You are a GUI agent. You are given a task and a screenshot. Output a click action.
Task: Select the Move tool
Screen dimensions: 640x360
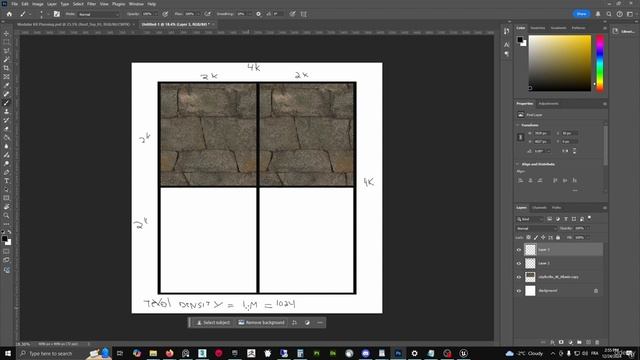[6, 33]
